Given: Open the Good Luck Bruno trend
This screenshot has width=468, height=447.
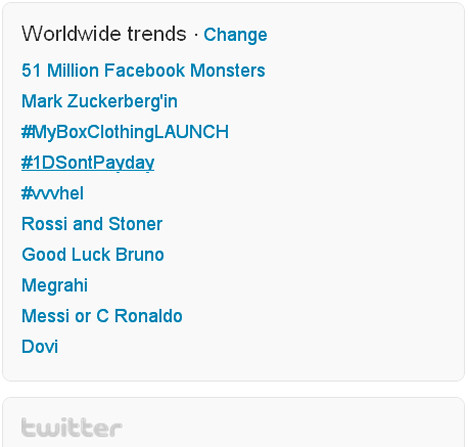Looking at the screenshot, I should [x=93, y=255].
